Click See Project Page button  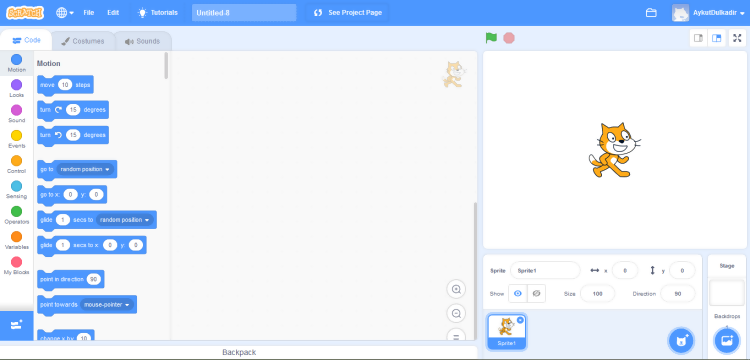tap(348, 13)
